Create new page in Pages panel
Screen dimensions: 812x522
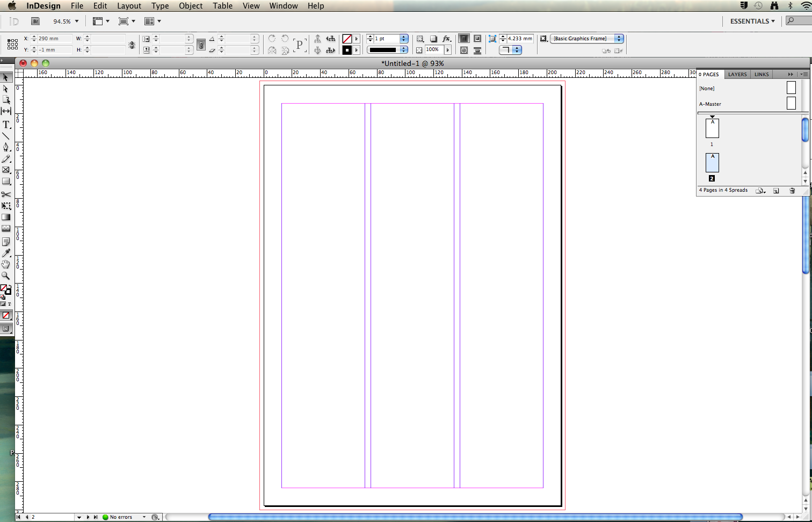click(x=776, y=191)
